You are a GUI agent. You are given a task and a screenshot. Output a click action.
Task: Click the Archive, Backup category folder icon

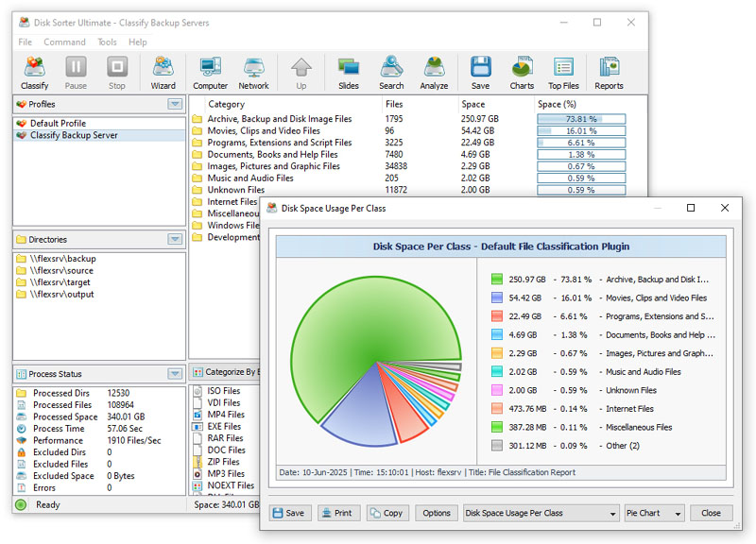(197, 119)
